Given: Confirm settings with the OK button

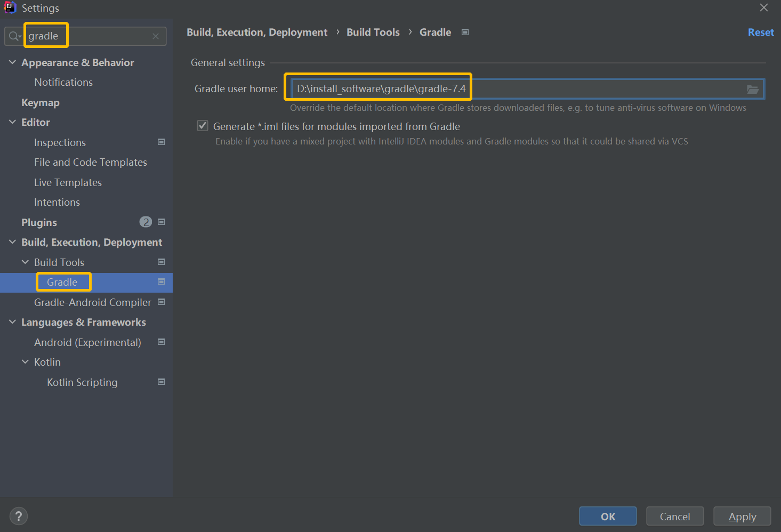Looking at the screenshot, I should (x=608, y=516).
